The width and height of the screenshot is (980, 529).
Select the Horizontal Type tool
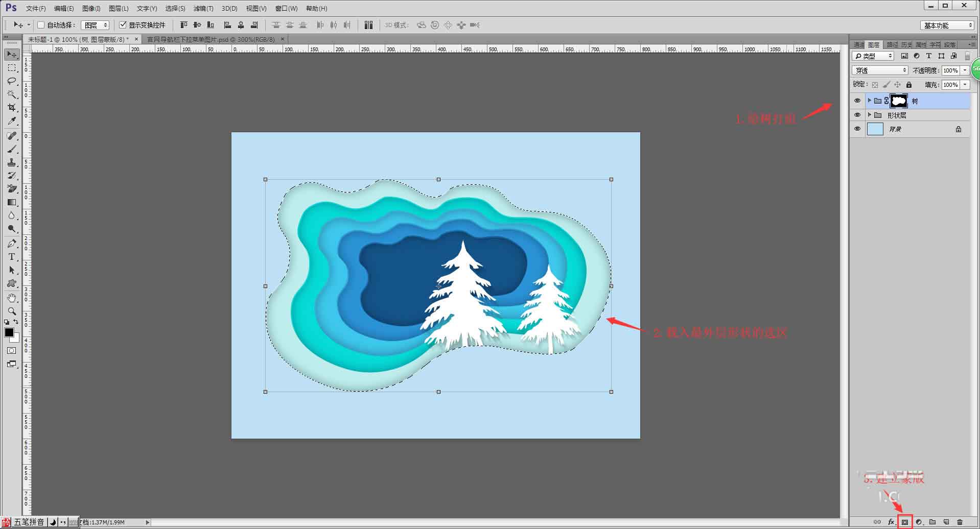click(12, 257)
